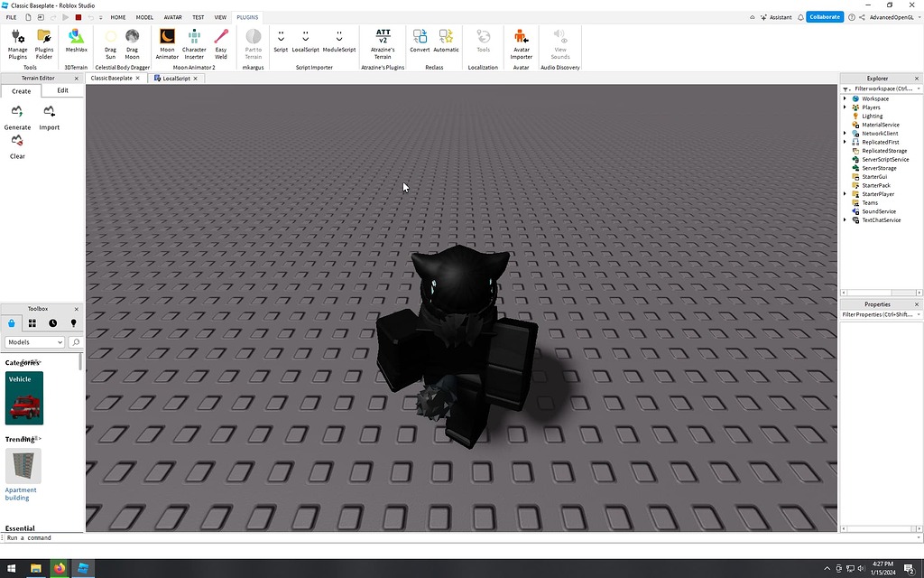Enable the Collaborate feature
Viewport: 924px width, 578px height.
(824, 16)
